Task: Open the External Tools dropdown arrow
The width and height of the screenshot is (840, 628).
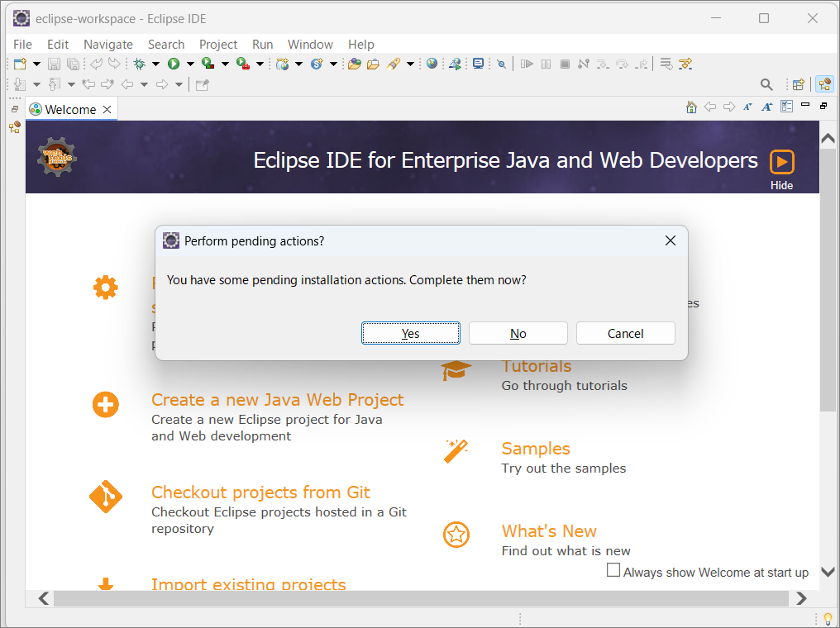Action: click(260, 64)
